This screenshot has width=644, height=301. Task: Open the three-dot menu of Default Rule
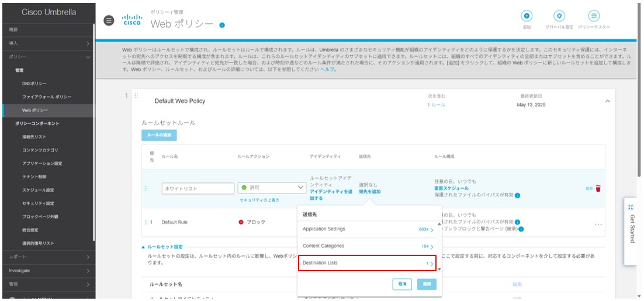tap(598, 224)
